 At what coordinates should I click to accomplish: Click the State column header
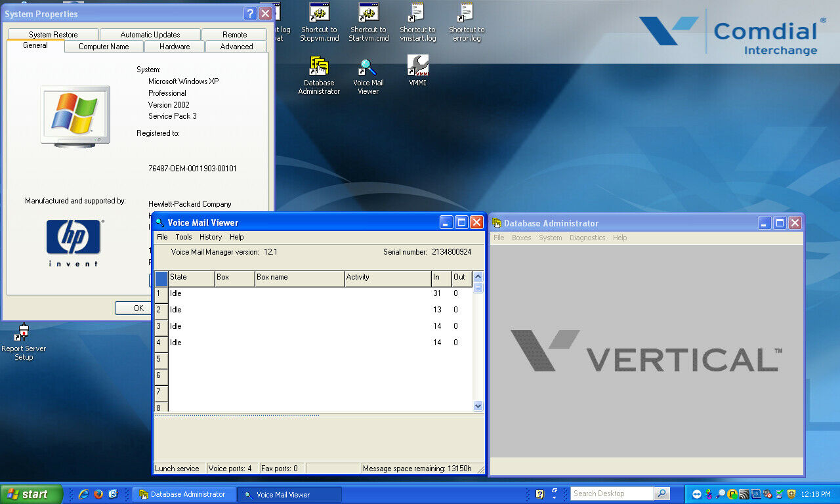click(x=192, y=278)
